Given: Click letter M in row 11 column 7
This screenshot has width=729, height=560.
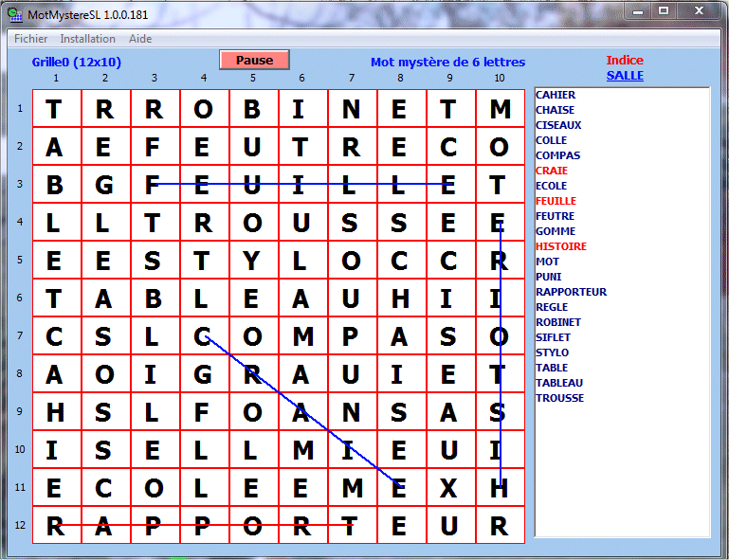Looking at the screenshot, I should [352, 487].
